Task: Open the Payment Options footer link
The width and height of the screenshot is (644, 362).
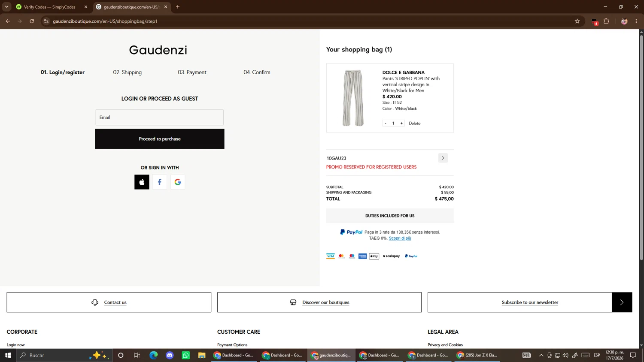Action: (232, 345)
